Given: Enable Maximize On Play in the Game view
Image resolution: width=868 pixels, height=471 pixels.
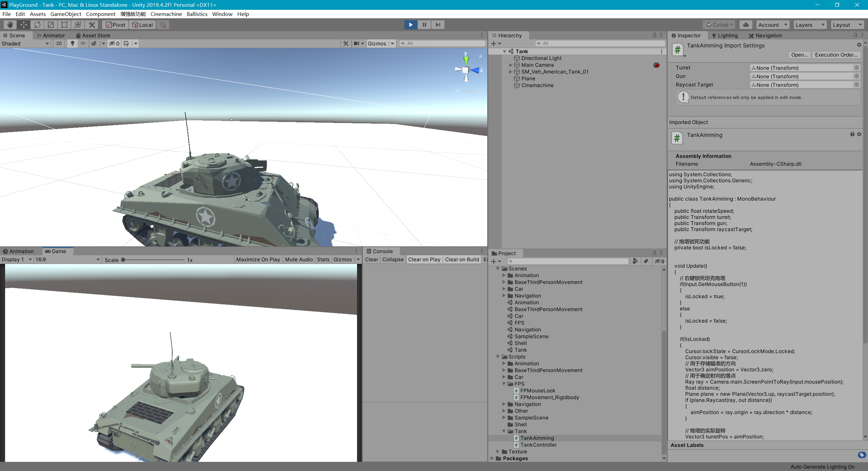Looking at the screenshot, I should coord(258,259).
